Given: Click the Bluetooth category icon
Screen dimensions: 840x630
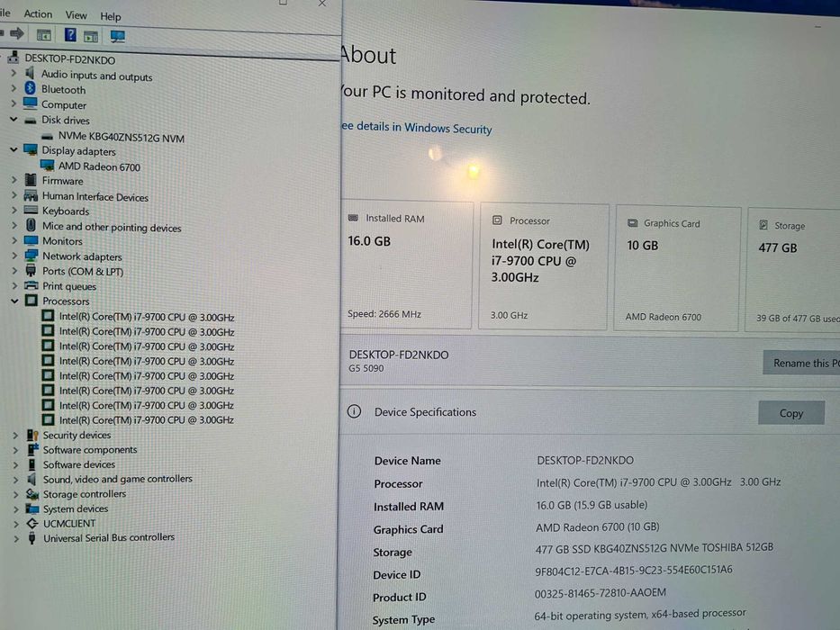Looking at the screenshot, I should click(x=31, y=88).
